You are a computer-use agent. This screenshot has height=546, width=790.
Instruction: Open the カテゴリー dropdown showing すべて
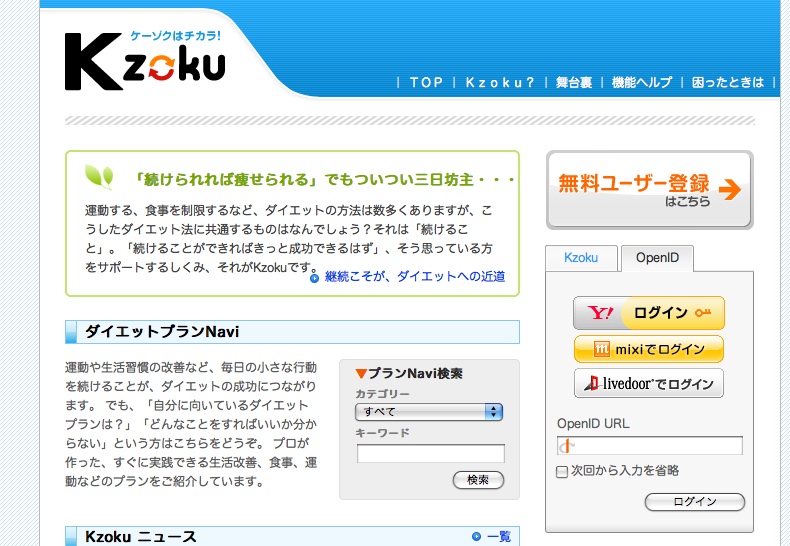coord(429,412)
